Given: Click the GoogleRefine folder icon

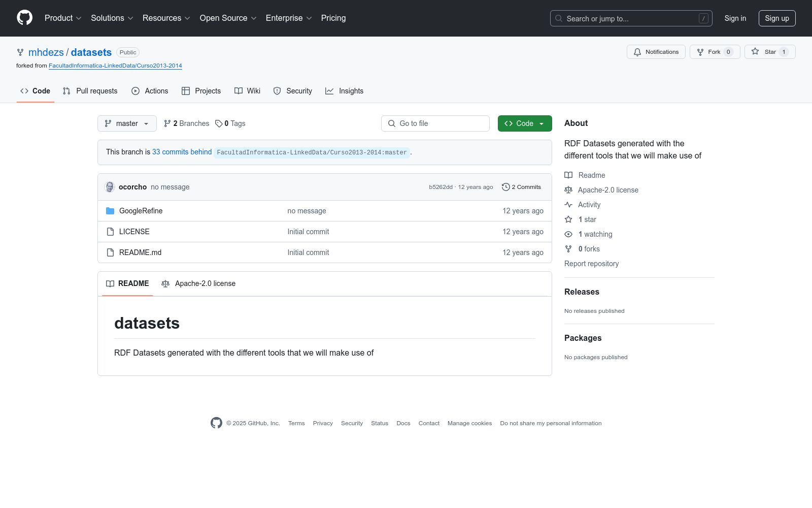Looking at the screenshot, I should [110, 211].
